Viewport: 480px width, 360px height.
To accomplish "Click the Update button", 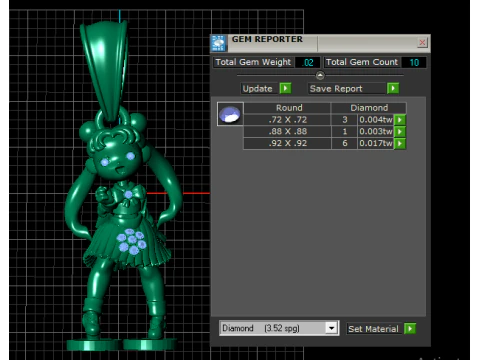I will coord(258,89).
